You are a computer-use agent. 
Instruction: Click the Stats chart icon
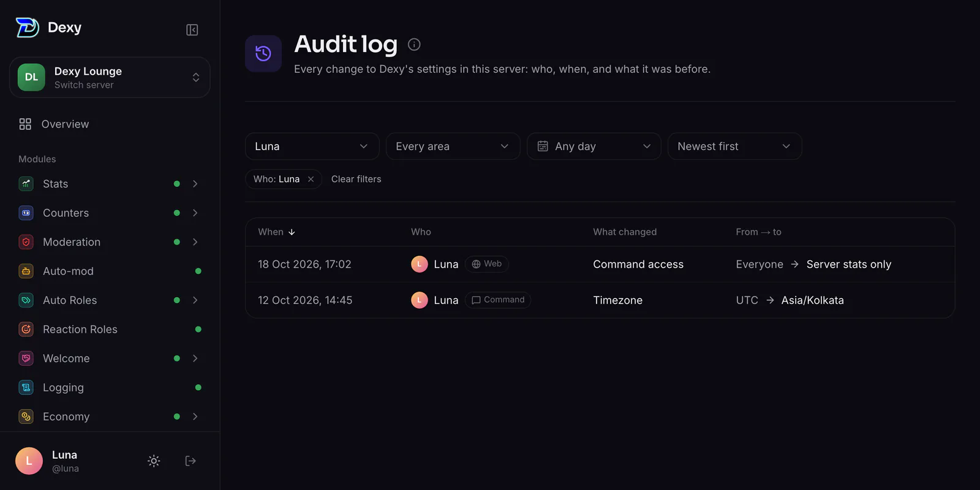[x=26, y=184]
